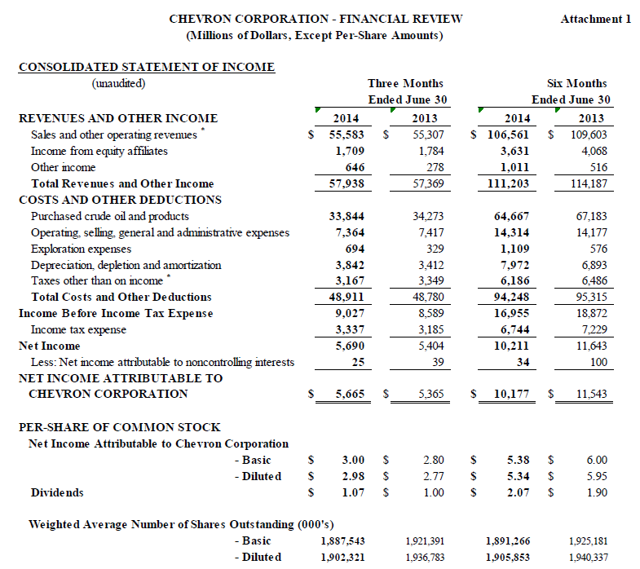Select the 100 noncontrolling interests value
Screen dimensions: 640x569
point(599,362)
